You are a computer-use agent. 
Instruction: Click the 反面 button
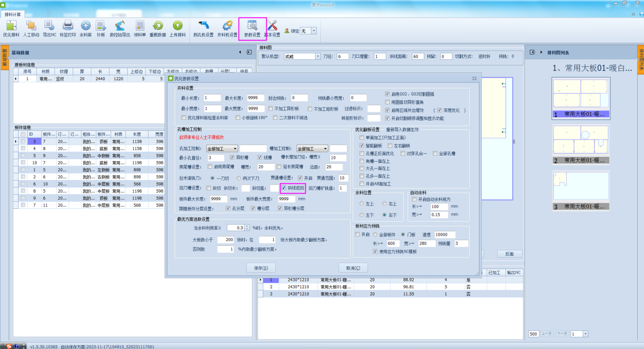pos(510,254)
